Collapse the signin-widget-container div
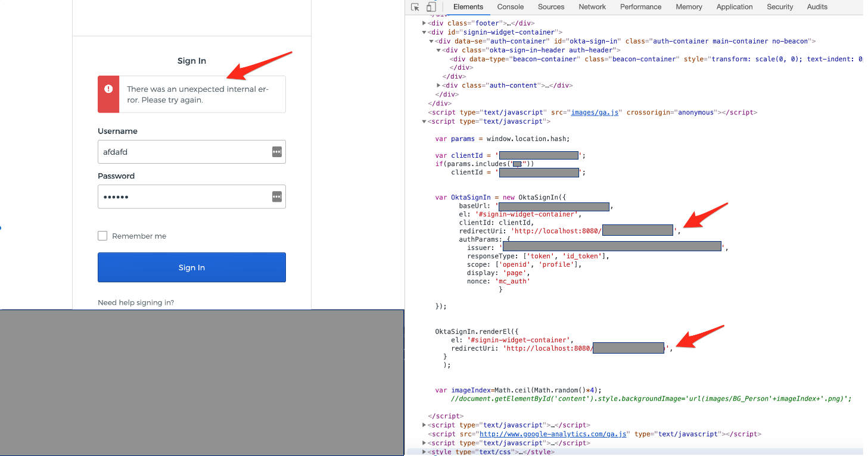Screen dimensions: 868x456 (x=424, y=32)
